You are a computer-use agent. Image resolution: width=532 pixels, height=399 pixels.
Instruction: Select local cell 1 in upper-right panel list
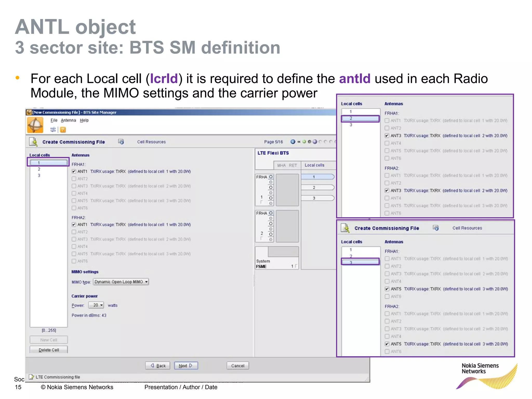click(x=360, y=111)
